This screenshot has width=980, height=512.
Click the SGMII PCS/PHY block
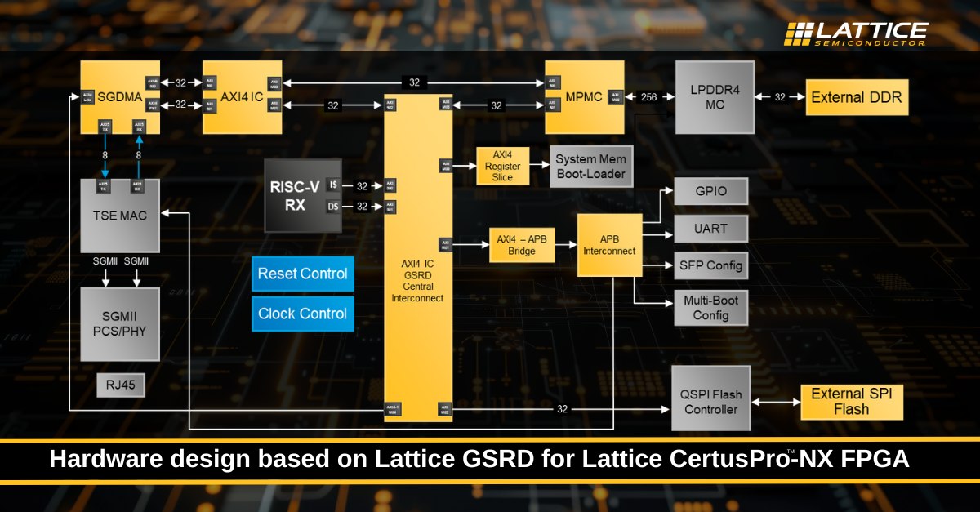(120, 324)
